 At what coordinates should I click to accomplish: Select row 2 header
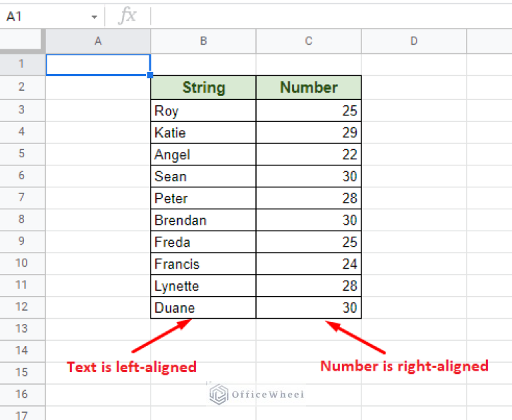[22, 87]
